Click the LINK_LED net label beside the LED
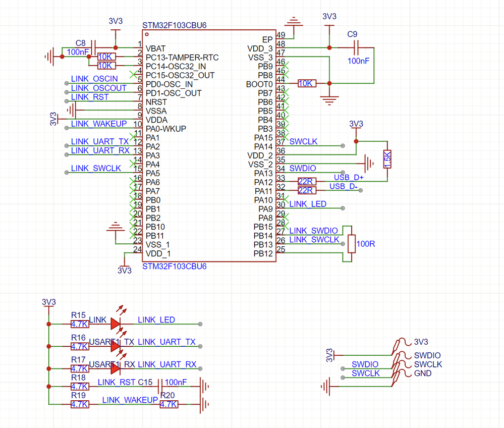504x428 pixels. tap(156, 320)
